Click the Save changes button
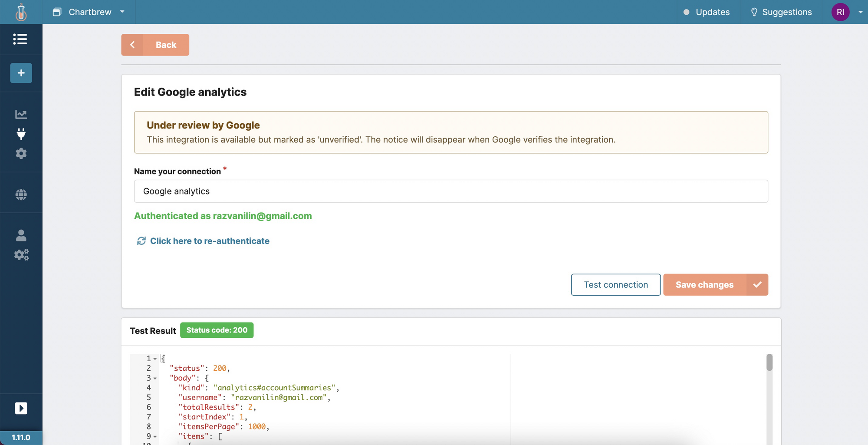868x445 pixels. (x=704, y=284)
